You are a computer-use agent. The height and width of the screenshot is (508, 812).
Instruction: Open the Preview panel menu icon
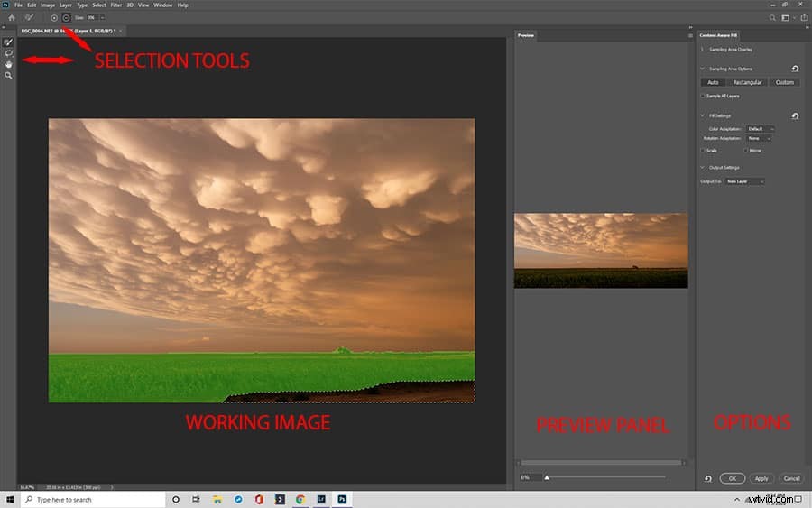tap(690, 36)
